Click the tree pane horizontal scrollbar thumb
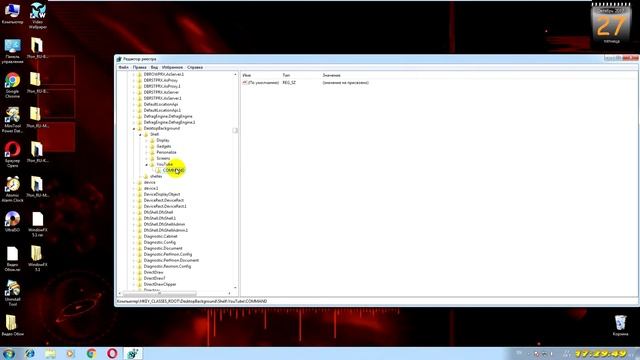640x360 pixels. 159,293
